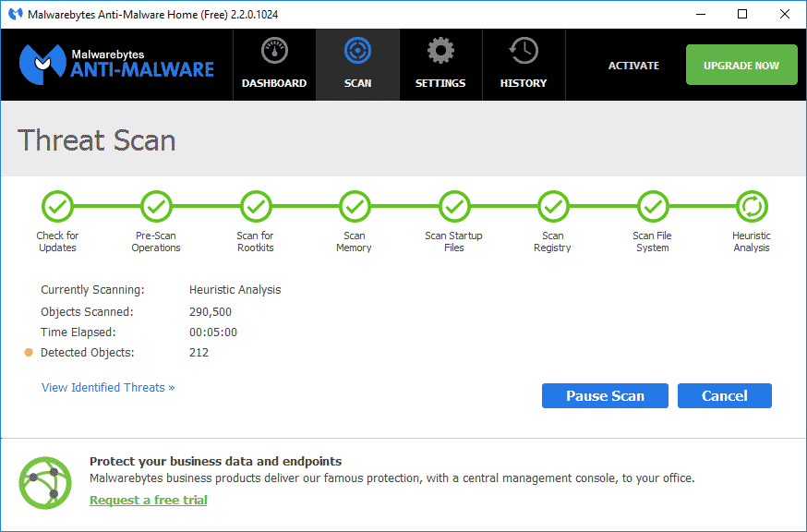Open the Dashboard gauge icon
This screenshot has width=807, height=532.
[x=274, y=52]
